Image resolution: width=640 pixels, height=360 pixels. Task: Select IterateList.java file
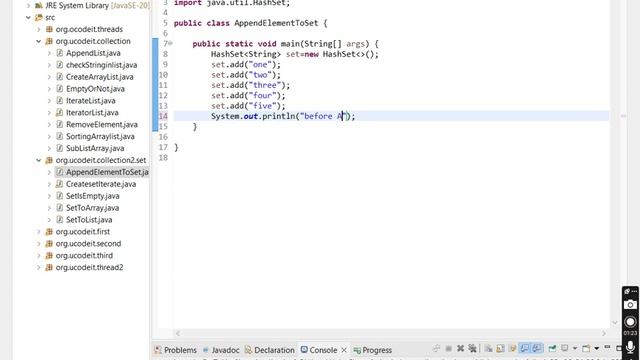coord(91,100)
